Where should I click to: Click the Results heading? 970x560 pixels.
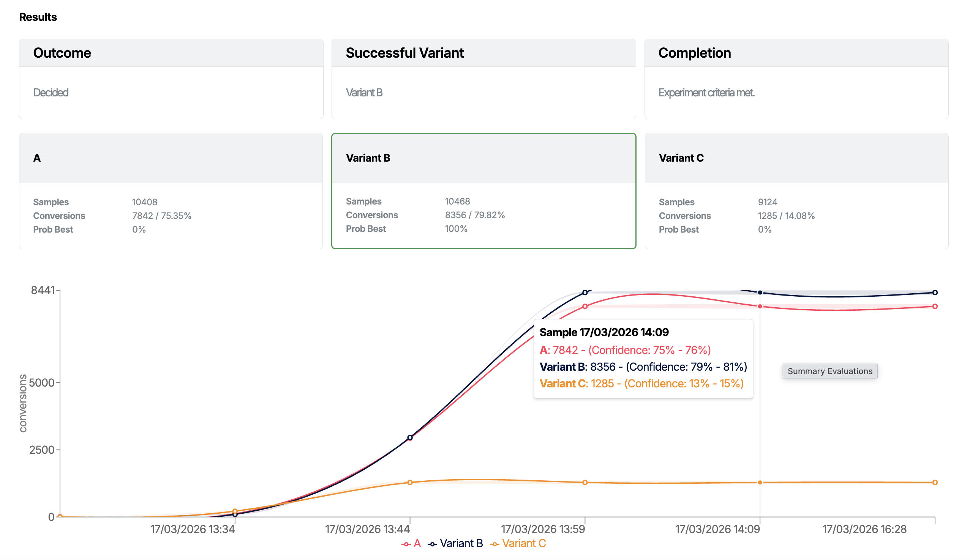[38, 17]
